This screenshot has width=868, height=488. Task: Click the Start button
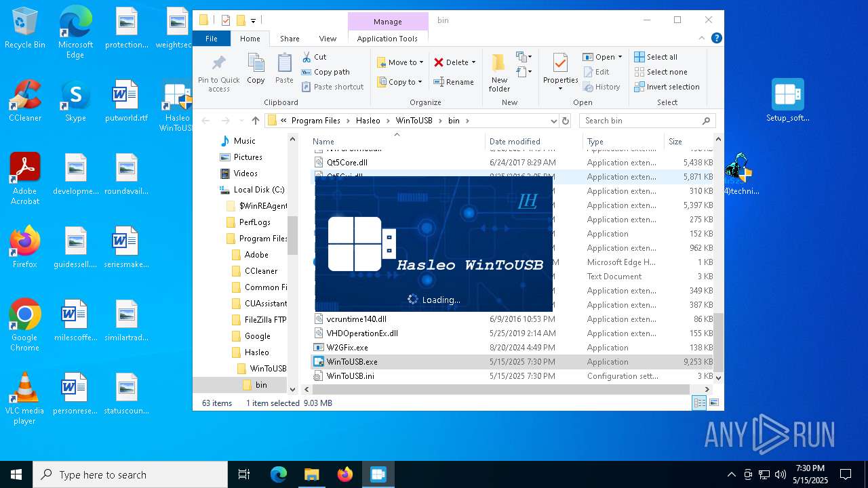pos(16,474)
